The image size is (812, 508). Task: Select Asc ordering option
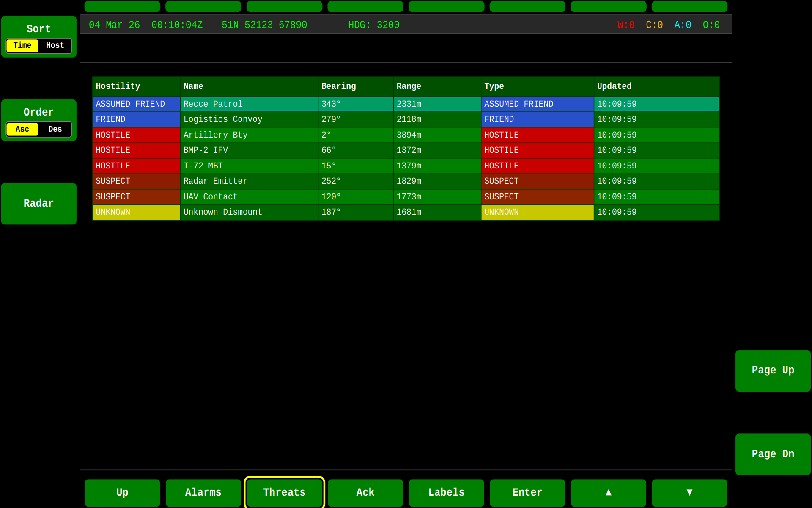(22, 129)
